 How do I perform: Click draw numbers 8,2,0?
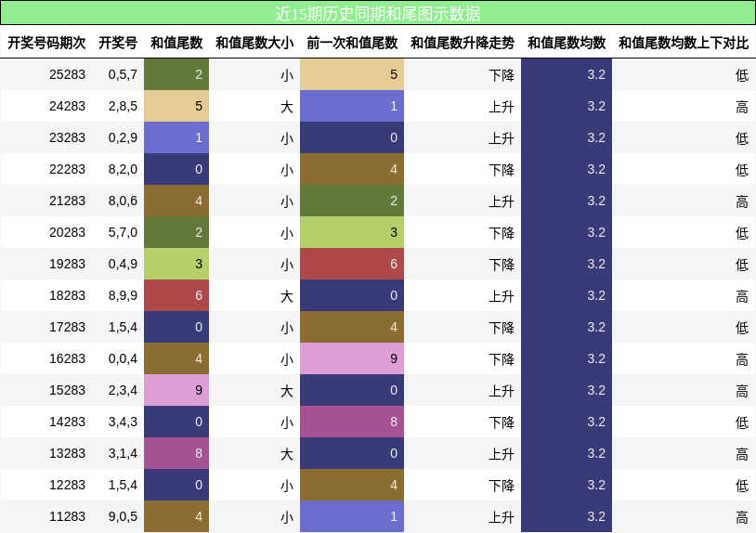tap(123, 169)
